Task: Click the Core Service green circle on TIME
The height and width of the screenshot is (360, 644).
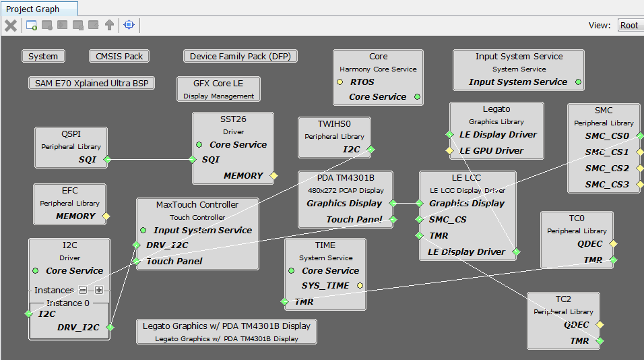Action: [291, 271]
